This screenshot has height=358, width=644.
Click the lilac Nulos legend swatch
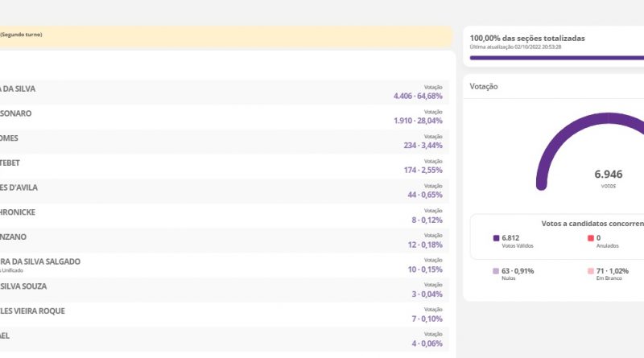click(x=496, y=271)
